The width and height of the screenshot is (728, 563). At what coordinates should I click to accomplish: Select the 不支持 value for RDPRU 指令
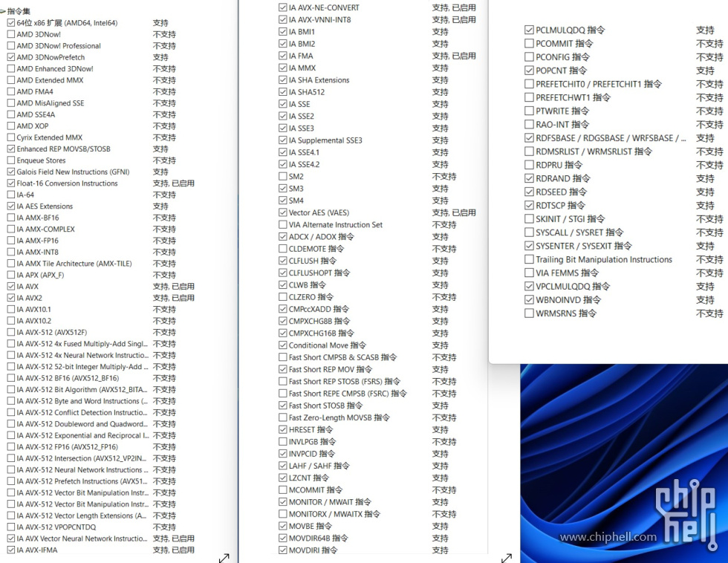click(709, 165)
